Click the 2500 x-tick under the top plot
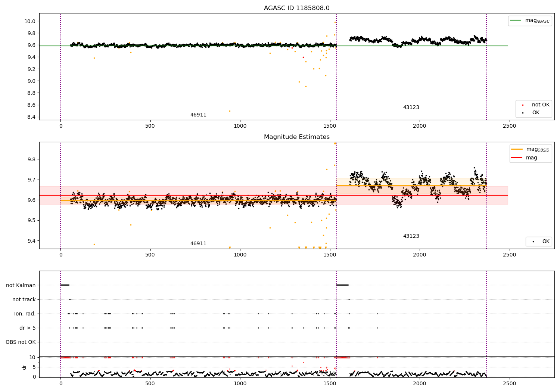Viewport: 560px width, 392px height. pos(510,126)
